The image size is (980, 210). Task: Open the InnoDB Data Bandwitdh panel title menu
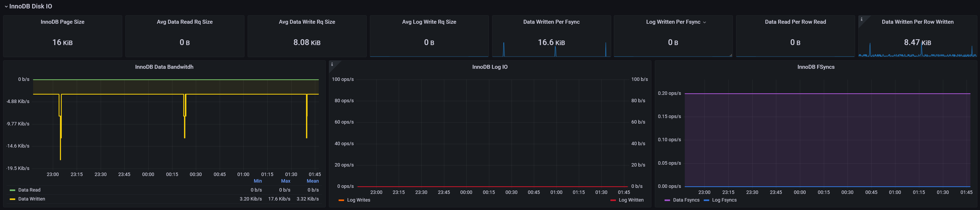click(164, 67)
